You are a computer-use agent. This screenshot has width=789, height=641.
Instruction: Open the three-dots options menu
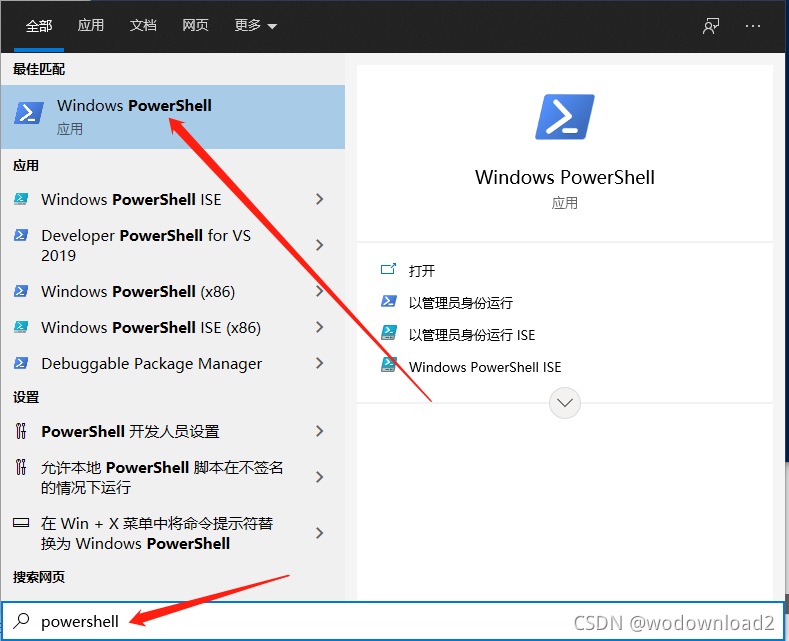[x=753, y=26]
